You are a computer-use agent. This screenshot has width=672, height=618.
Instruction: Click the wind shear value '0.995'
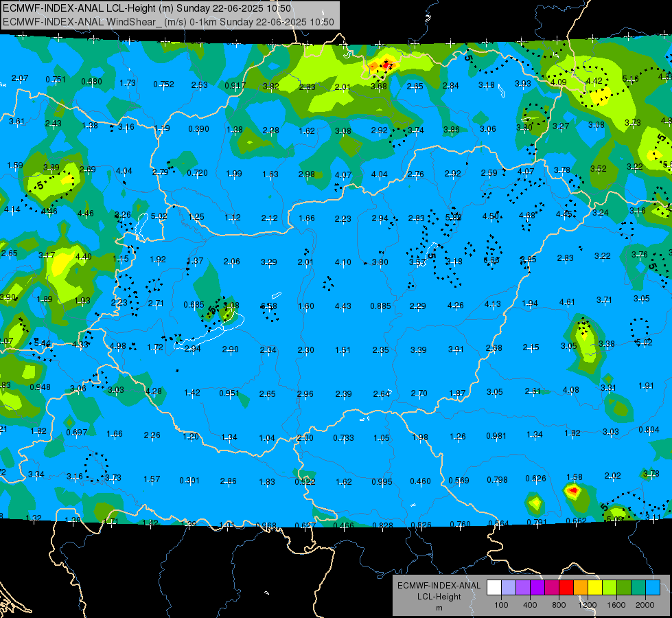[x=382, y=481]
